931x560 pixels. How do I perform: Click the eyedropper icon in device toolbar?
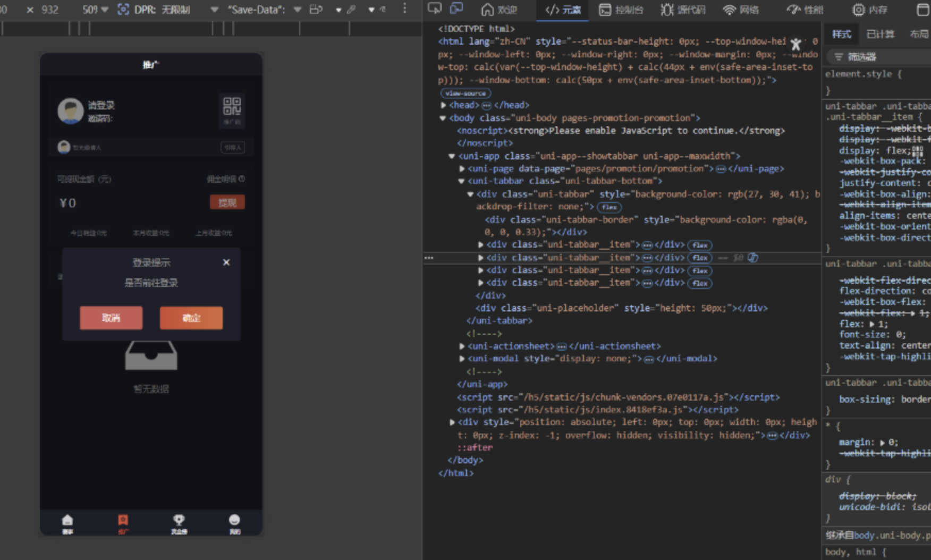tap(351, 10)
